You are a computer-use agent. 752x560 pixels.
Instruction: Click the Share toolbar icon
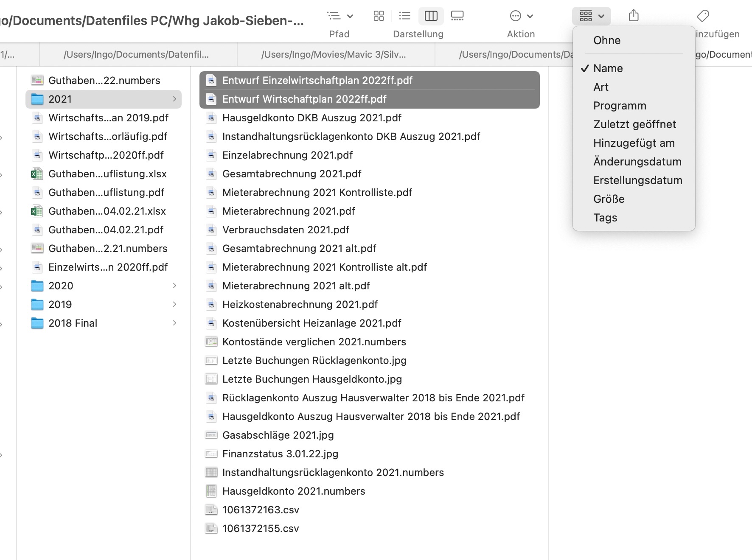coord(633,16)
